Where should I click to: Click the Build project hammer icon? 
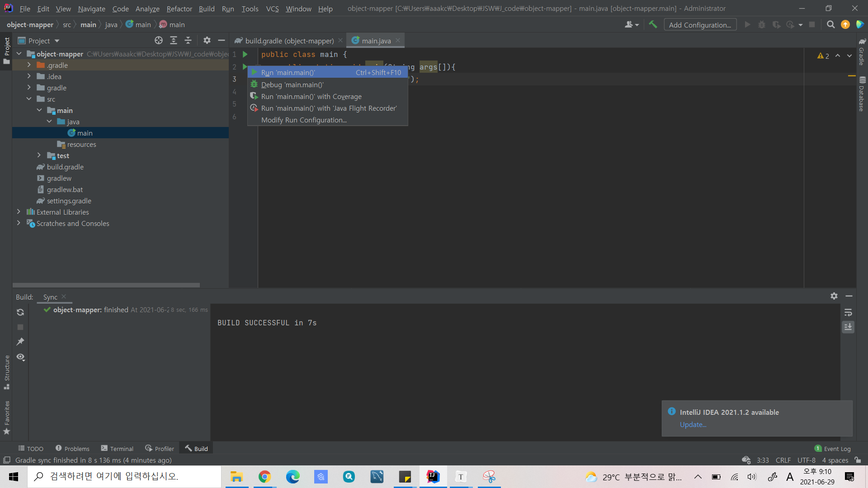pos(653,25)
